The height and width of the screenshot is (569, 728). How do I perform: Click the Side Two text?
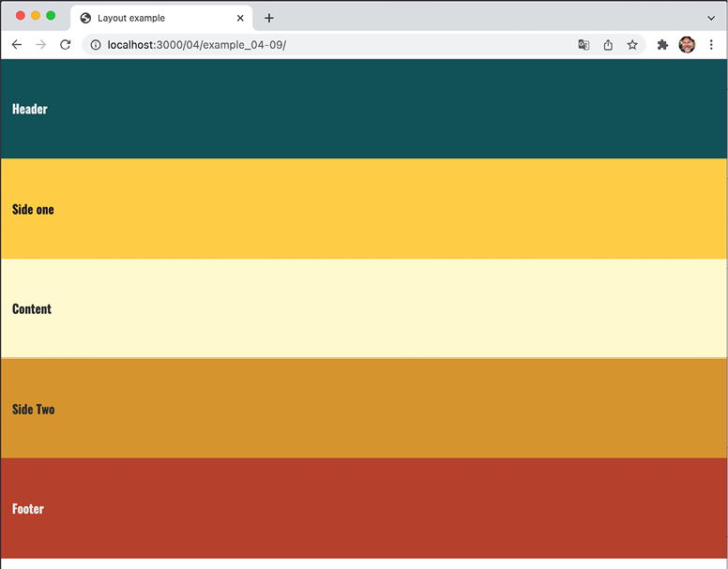tap(34, 409)
